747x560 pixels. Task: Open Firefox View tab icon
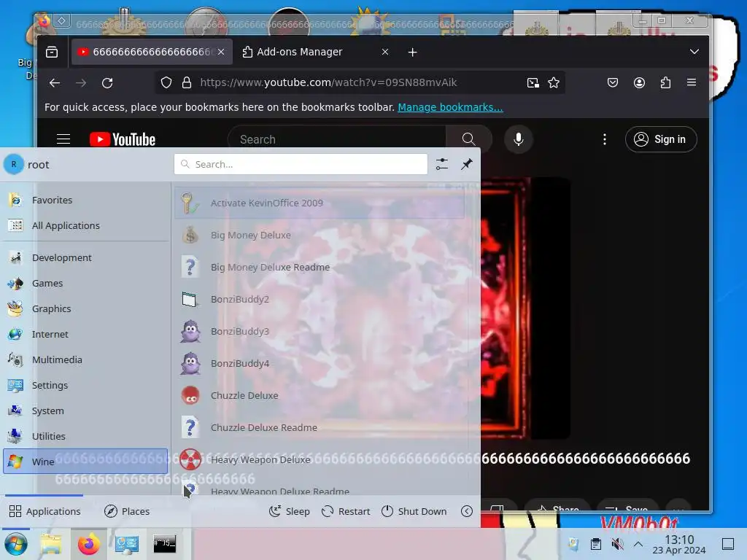52,52
